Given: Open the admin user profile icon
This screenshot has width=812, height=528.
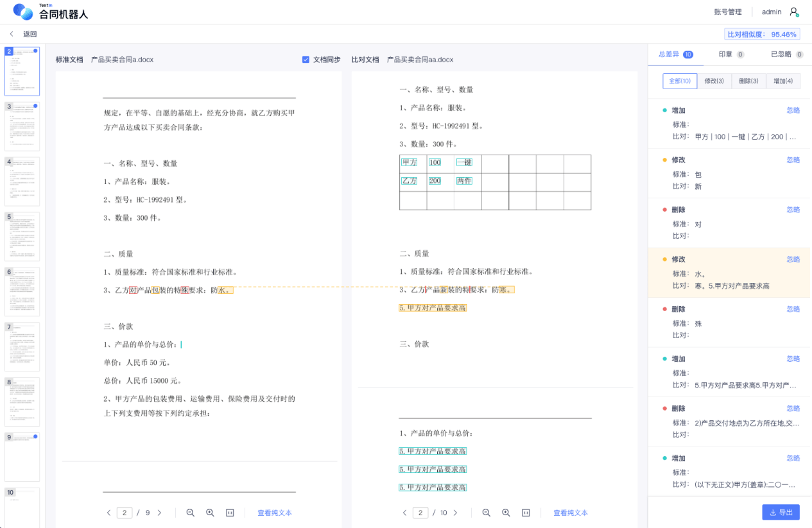Looking at the screenshot, I should click(794, 12).
